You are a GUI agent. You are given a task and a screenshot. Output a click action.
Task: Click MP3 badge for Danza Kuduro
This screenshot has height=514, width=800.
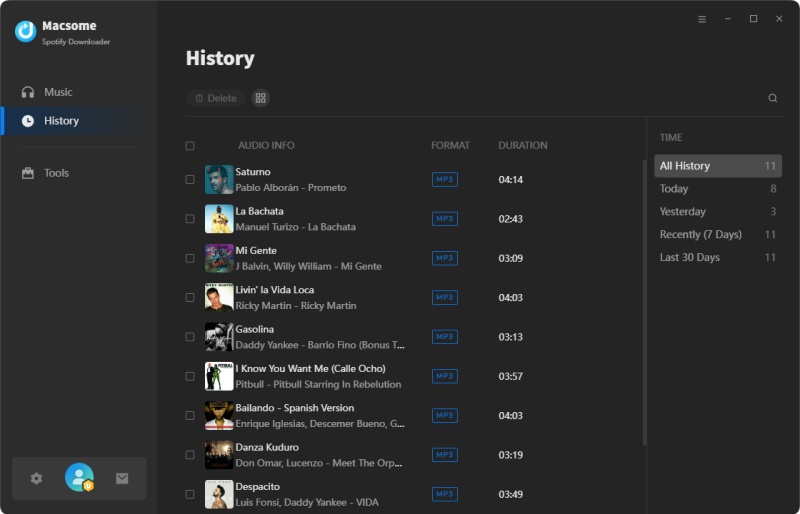(444, 455)
